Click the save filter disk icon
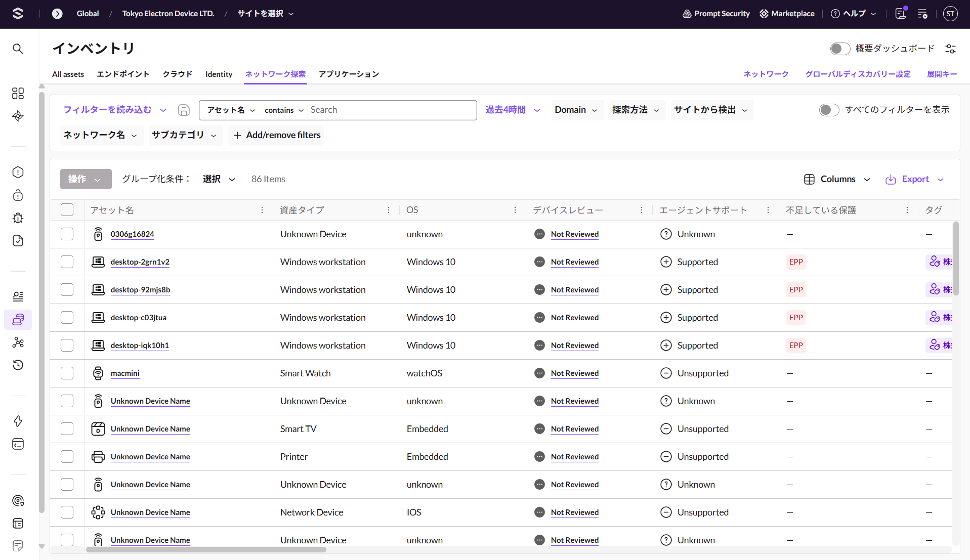 [x=184, y=110]
